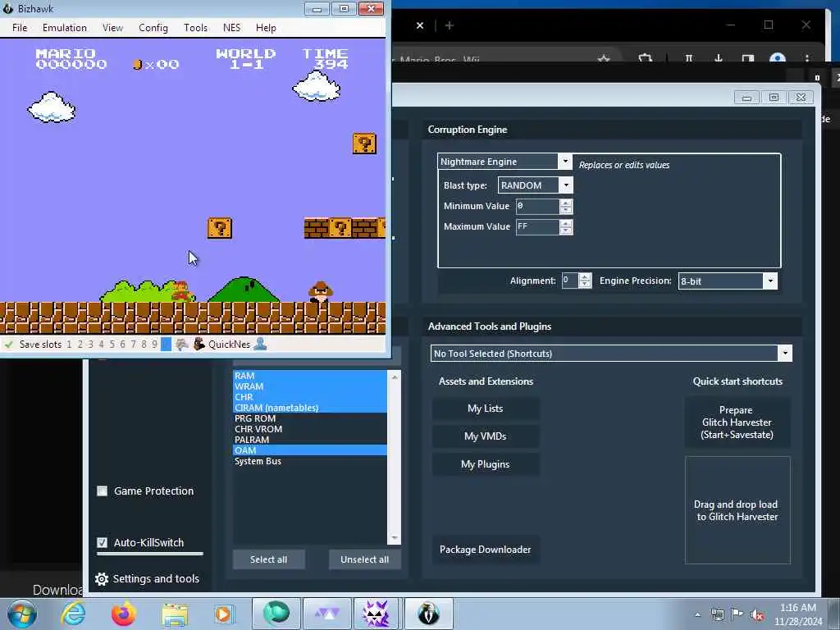Select WRAM memory domain
Image resolution: width=840 pixels, height=630 pixels.
point(309,386)
